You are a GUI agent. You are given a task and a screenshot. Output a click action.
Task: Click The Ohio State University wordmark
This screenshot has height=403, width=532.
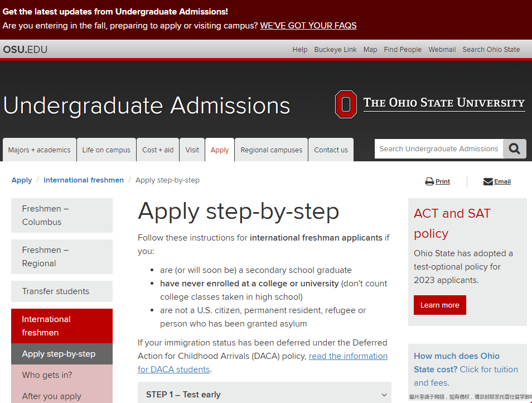coord(444,103)
